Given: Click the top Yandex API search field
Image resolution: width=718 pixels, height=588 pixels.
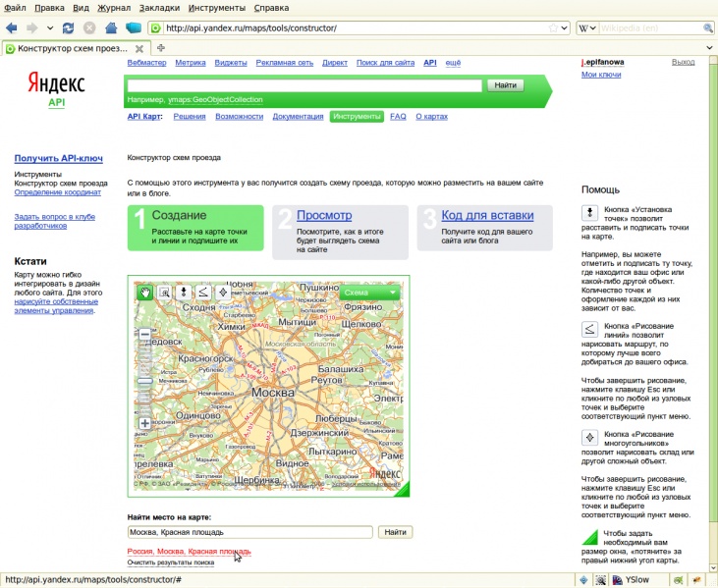Looking at the screenshot, I should [x=304, y=85].
